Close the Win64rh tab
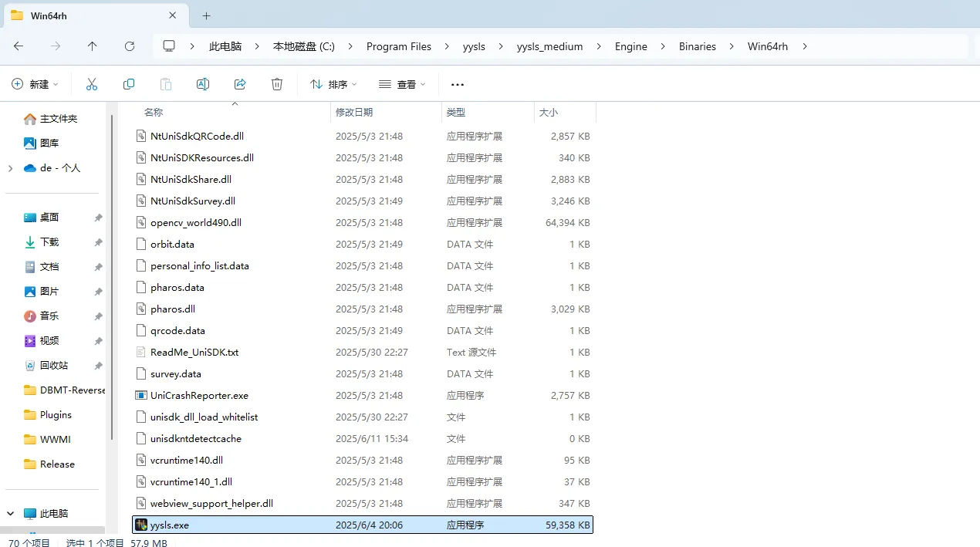980x547 pixels. point(173,15)
